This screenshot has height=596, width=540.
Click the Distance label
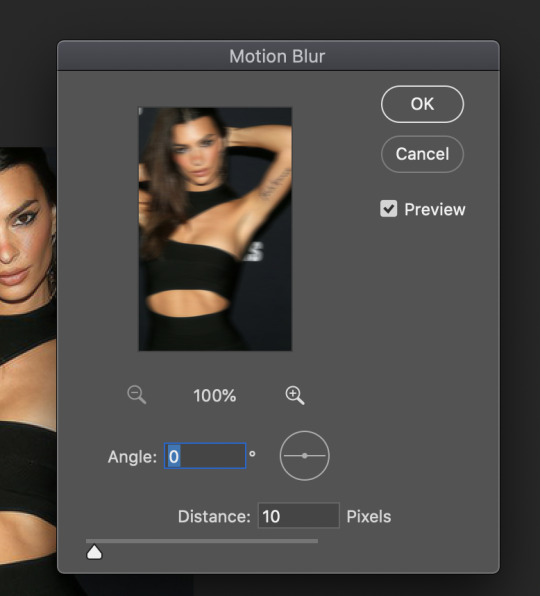tap(214, 517)
